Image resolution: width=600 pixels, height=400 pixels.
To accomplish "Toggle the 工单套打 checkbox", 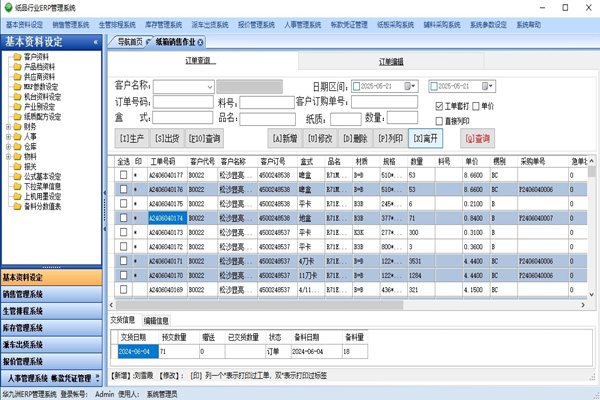I will coord(439,106).
